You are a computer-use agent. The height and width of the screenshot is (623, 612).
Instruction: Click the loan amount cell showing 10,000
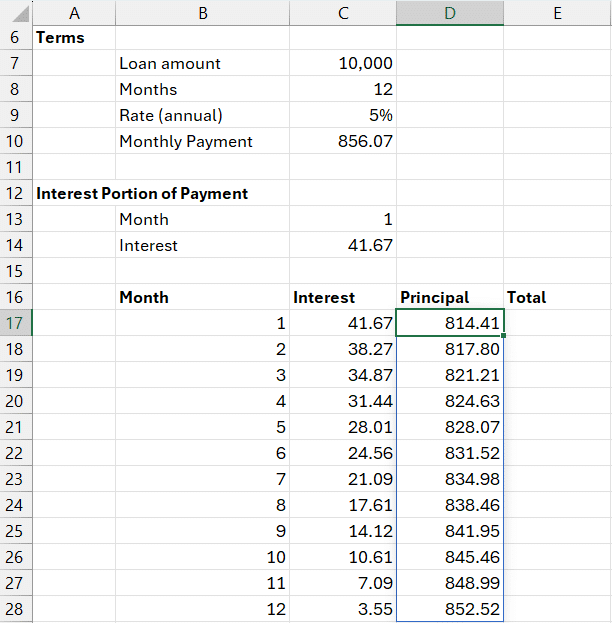click(x=342, y=63)
